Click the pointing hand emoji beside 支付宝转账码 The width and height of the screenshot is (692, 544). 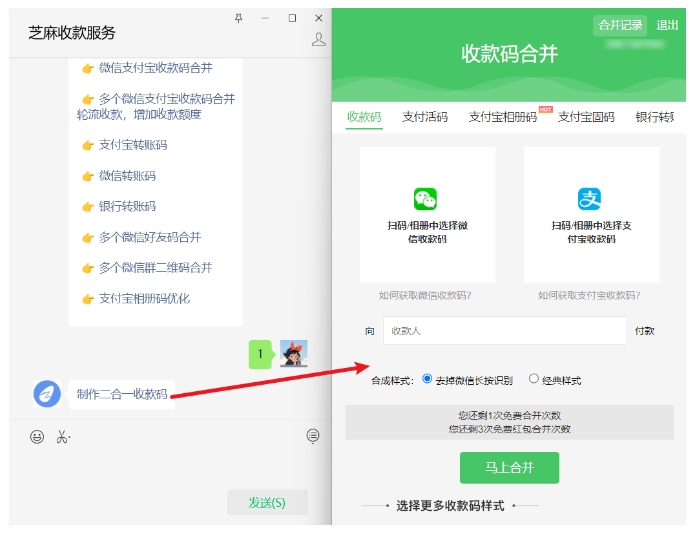click(88, 146)
